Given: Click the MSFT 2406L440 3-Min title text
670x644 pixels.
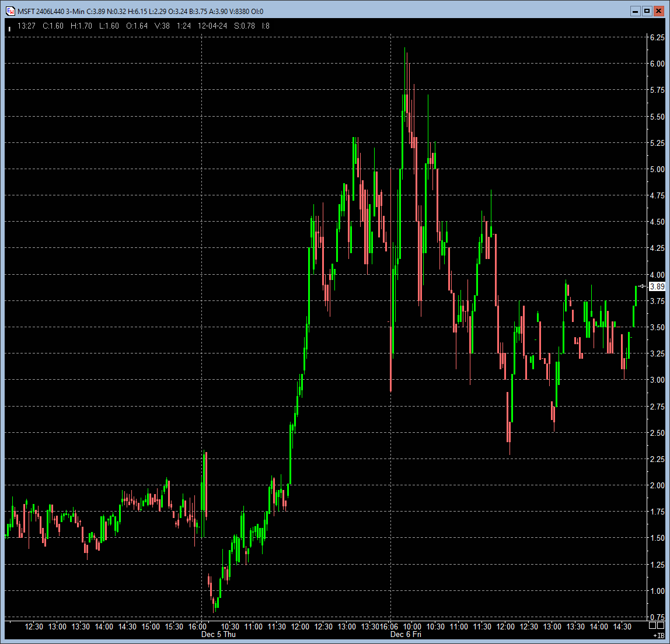Looking at the screenshot, I should click(51, 12).
